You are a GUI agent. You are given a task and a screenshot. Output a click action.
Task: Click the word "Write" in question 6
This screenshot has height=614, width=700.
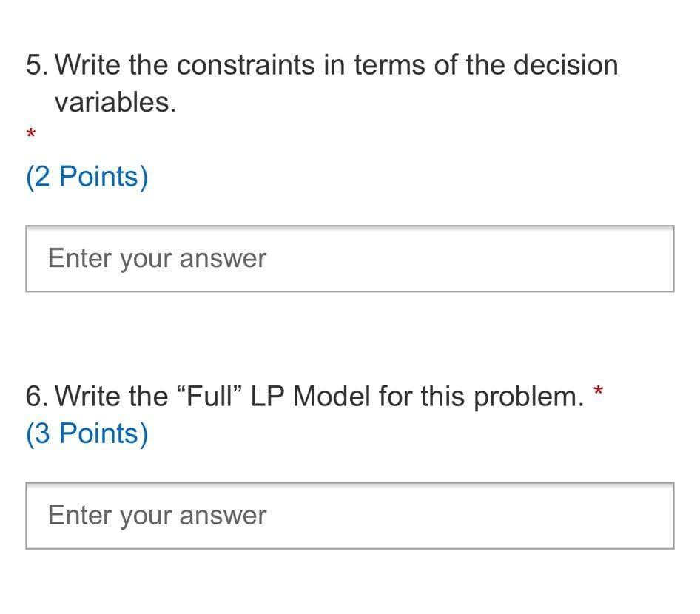(x=87, y=397)
